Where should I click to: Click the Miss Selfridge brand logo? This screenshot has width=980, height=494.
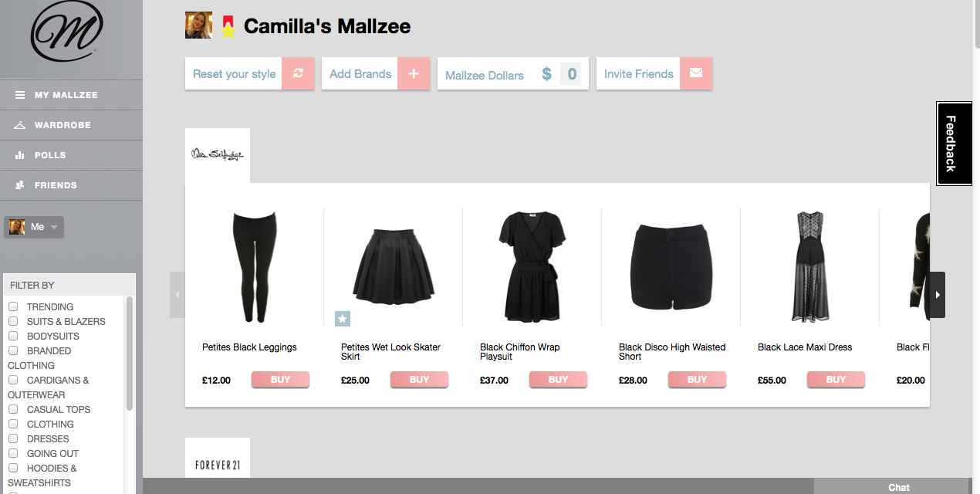point(218,155)
